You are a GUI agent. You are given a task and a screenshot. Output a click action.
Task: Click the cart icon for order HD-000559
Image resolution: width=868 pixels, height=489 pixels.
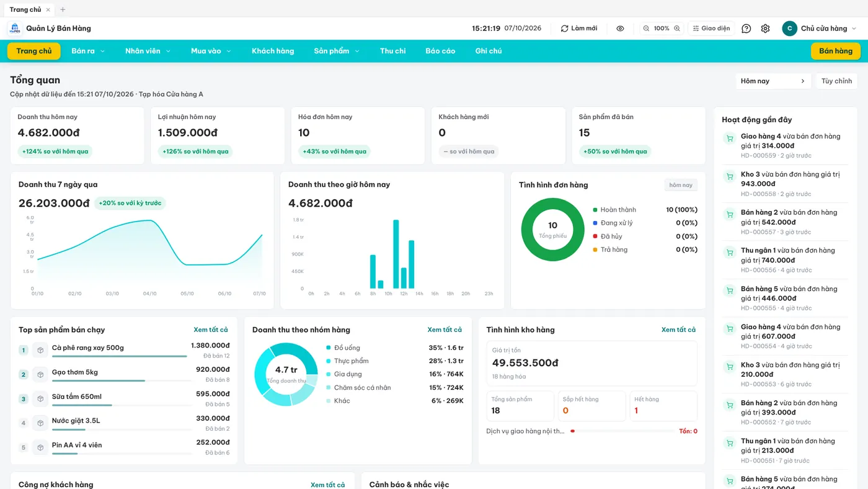pyautogui.click(x=730, y=138)
